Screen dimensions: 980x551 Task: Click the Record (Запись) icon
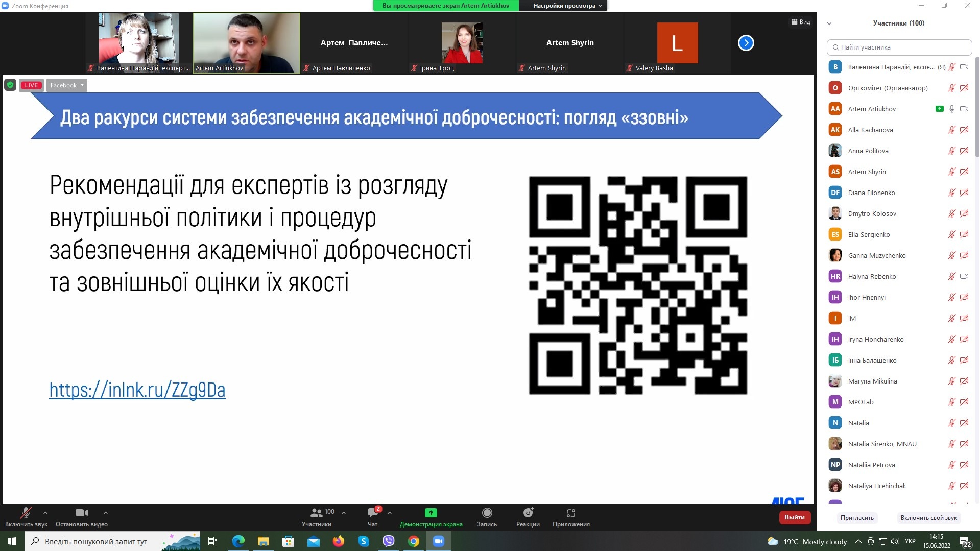click(487, 513)
